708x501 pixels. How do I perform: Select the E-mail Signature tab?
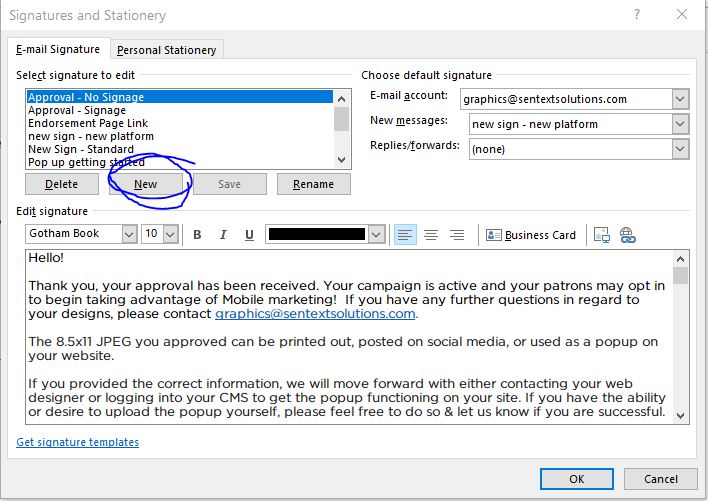(x=57, y=49)
